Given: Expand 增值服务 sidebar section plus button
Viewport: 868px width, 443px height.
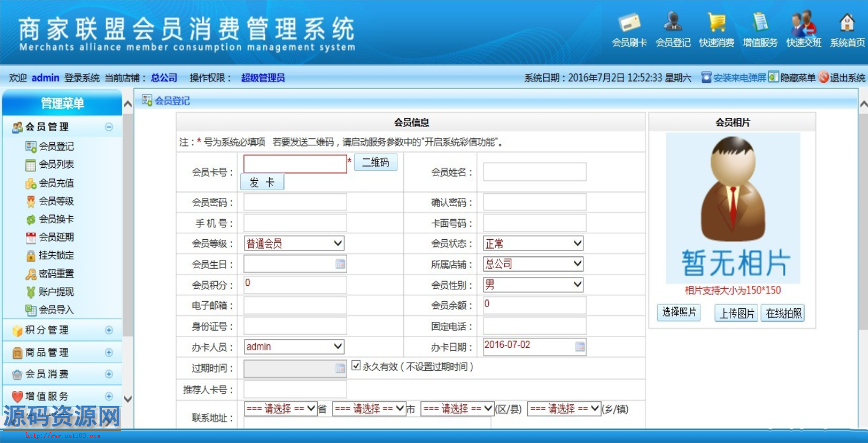Looking at the screenshot, I should coord(109,396).
